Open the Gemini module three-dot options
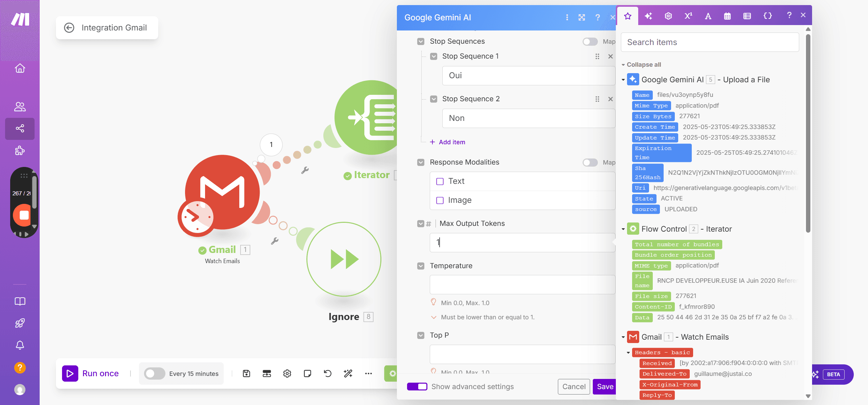Screen dimensions: 868x405 coord(567,17)
